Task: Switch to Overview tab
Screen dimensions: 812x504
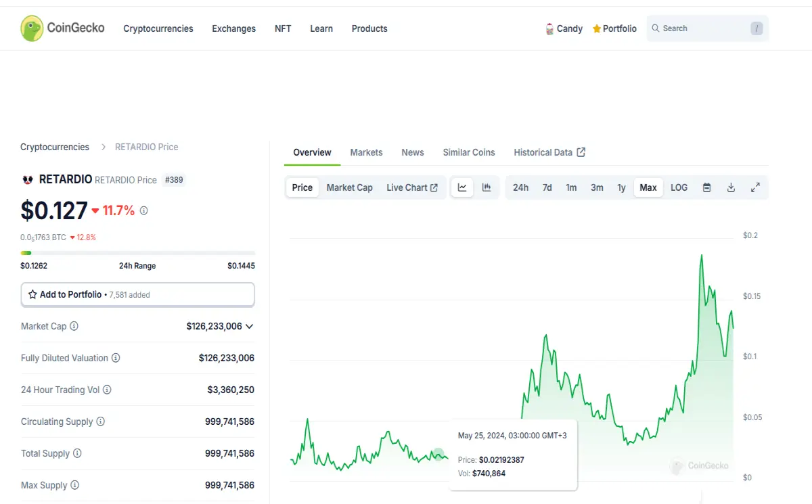Action: [x=312, y=152]
